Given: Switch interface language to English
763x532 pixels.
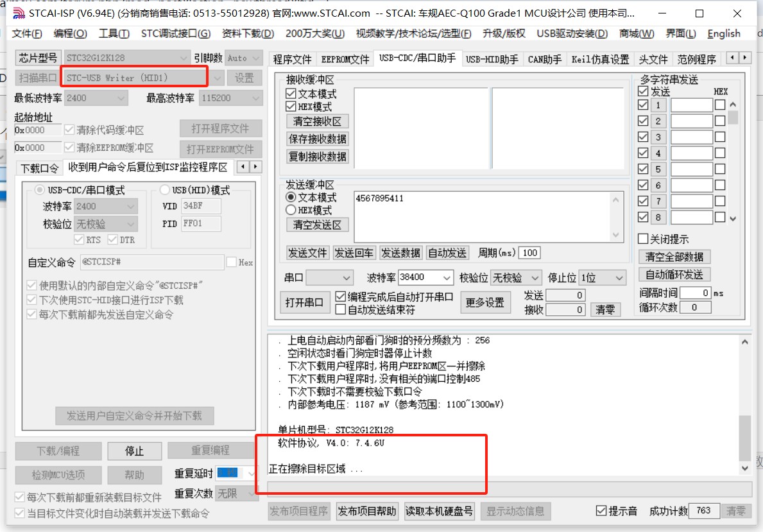Looking at the screenshot, I should pyautogui.click(x=724, y=33).
